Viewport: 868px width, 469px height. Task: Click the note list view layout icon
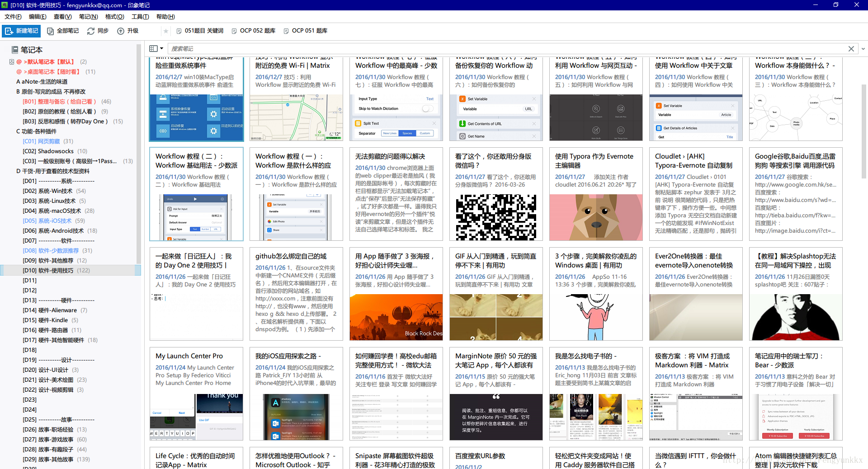click(153, 48)
